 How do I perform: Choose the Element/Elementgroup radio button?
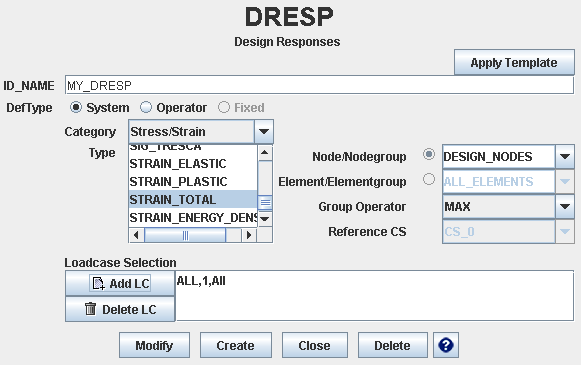[429, 179]
